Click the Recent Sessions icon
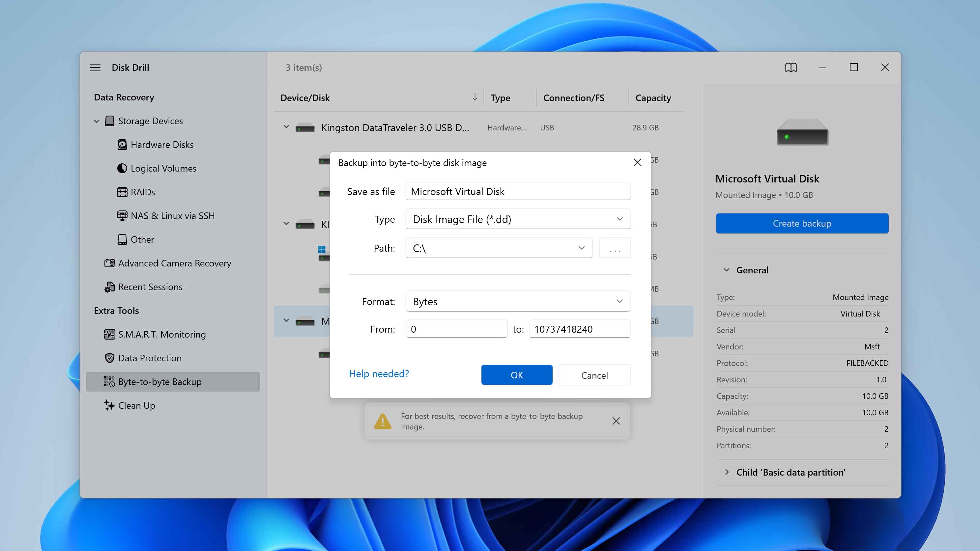 (x=109, y=287)
